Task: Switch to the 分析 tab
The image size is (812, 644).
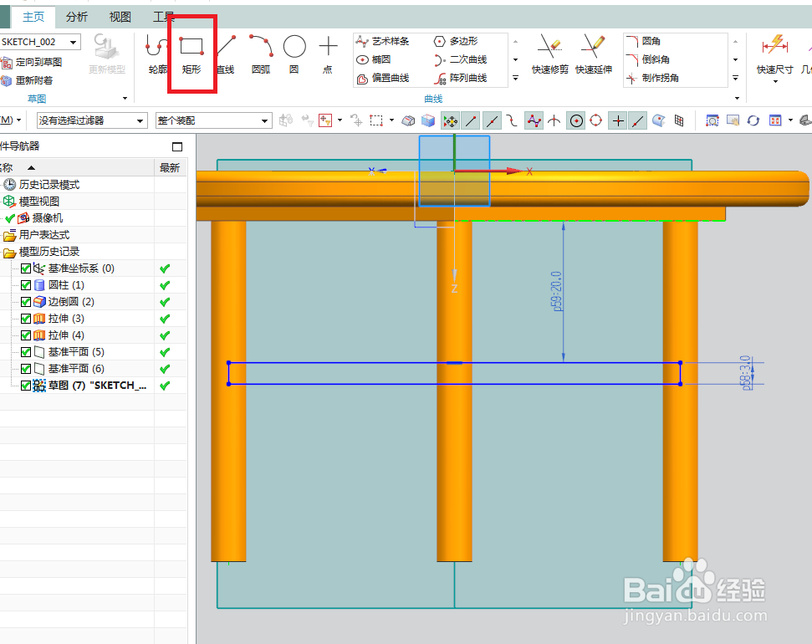Action: click(x=77, y=17)
